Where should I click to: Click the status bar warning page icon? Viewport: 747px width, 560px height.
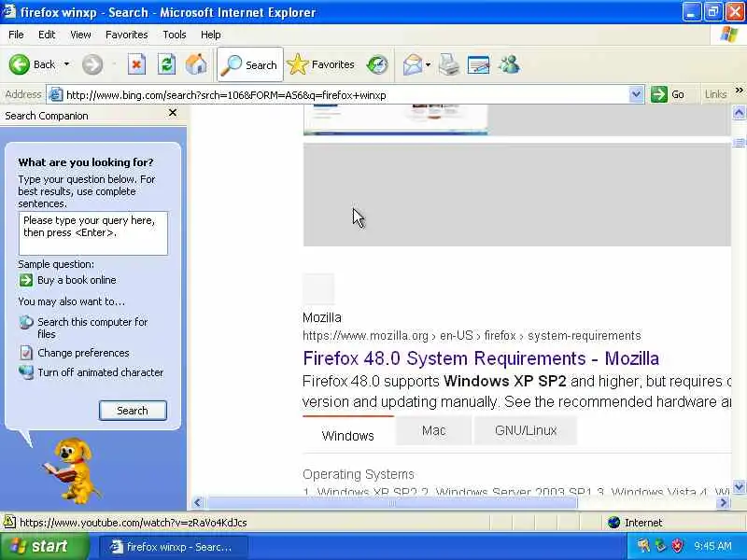click(9, 523)
